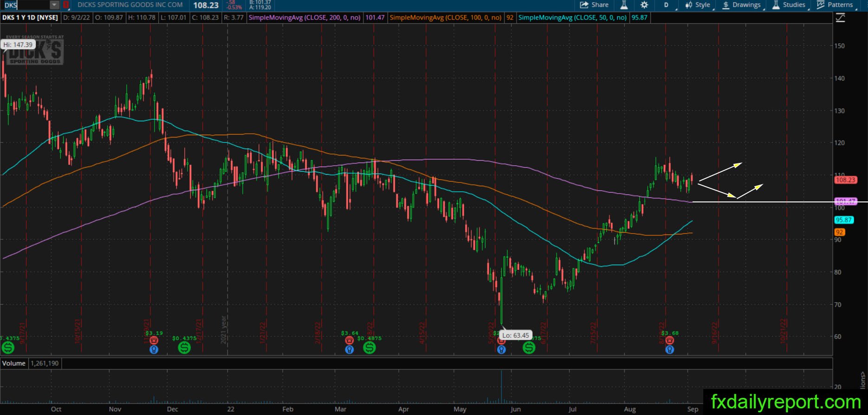The height and width of the screenshot is (415, 868).
Task: Click the Feb label on the time axis
Action: click(288, 409)
